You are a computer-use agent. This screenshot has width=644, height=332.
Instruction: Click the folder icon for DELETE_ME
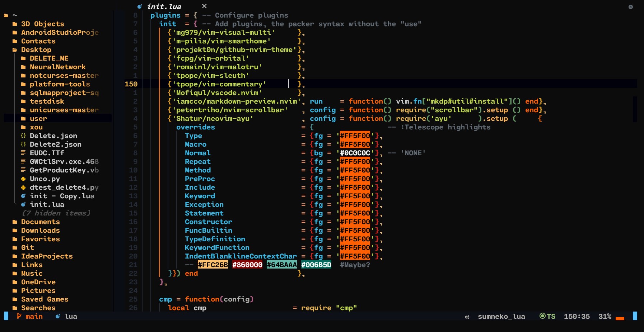pos(23,58)
